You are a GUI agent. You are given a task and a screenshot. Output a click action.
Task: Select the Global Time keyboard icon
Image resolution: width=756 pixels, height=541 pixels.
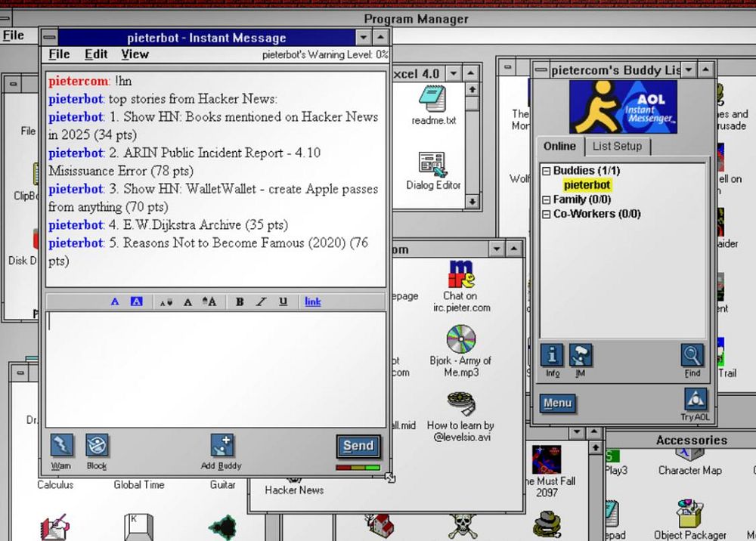[139, 527]
